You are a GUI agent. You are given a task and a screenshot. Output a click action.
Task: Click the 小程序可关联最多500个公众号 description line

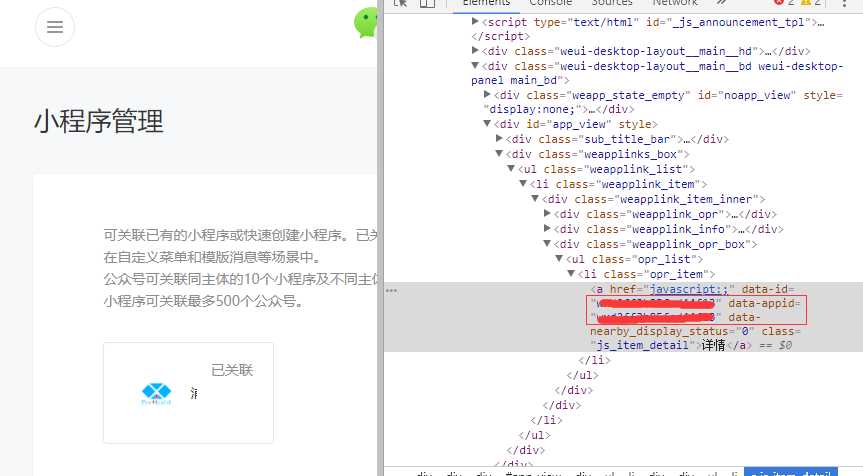203,302
